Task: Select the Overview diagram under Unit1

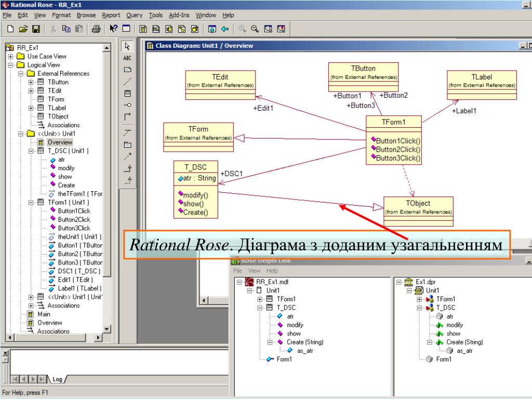Action: [x=60, y=142]
